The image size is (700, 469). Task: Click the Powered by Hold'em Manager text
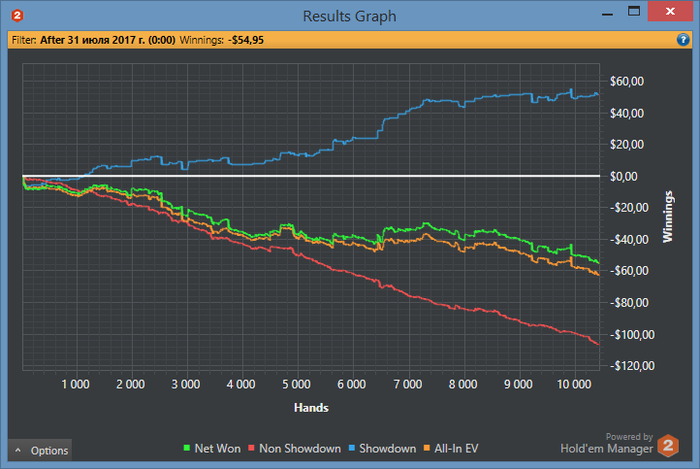tap(607, 444)
